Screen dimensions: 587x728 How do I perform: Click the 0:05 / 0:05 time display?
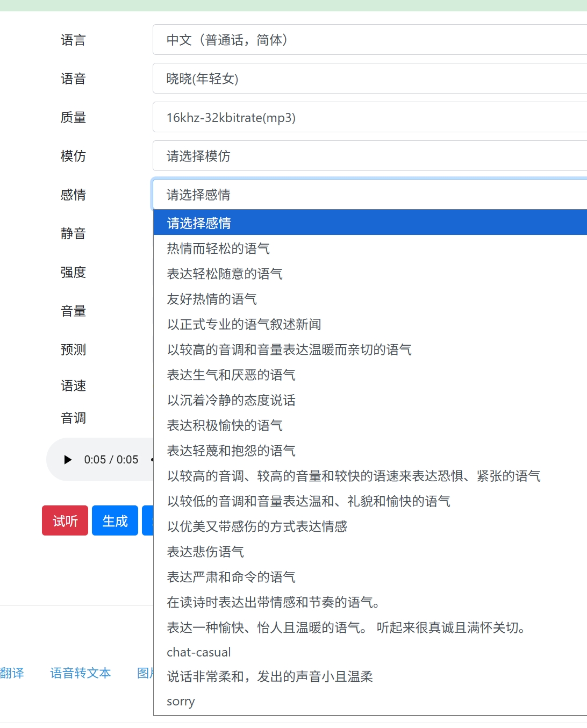pyautogui.click(x=112, y=460)
